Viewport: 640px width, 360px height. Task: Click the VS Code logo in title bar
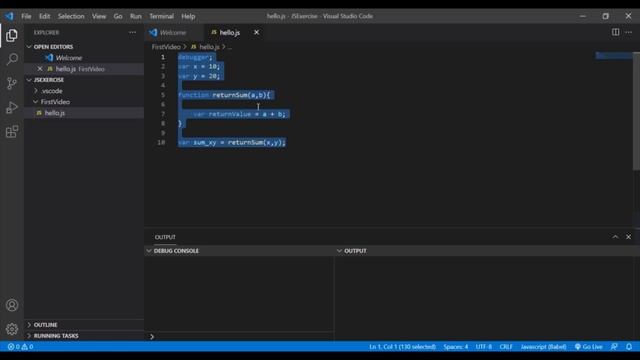pyautogui.click(x=9, y=16)
